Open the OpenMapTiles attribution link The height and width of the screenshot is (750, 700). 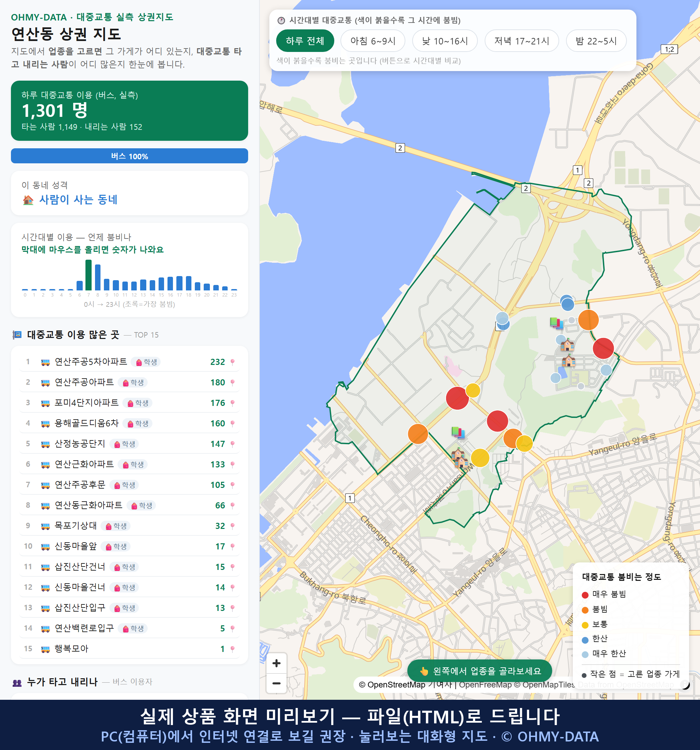[x=544, y=684]
